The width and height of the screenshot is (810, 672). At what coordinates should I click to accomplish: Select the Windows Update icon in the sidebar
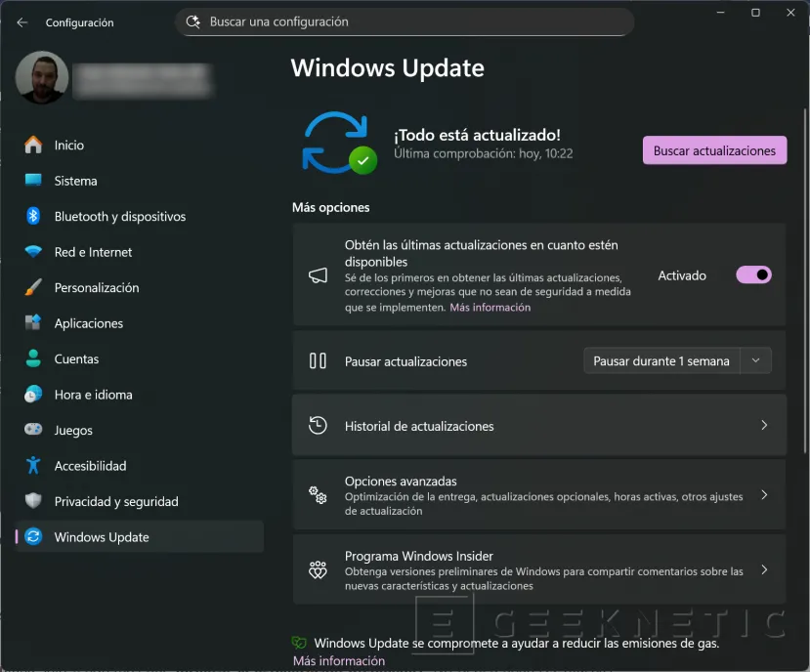32,536
